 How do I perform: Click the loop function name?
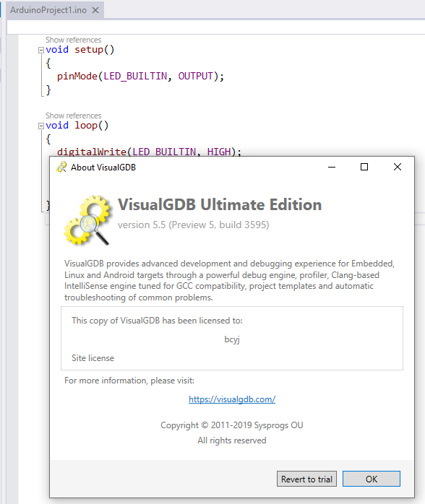pos(86,126)
